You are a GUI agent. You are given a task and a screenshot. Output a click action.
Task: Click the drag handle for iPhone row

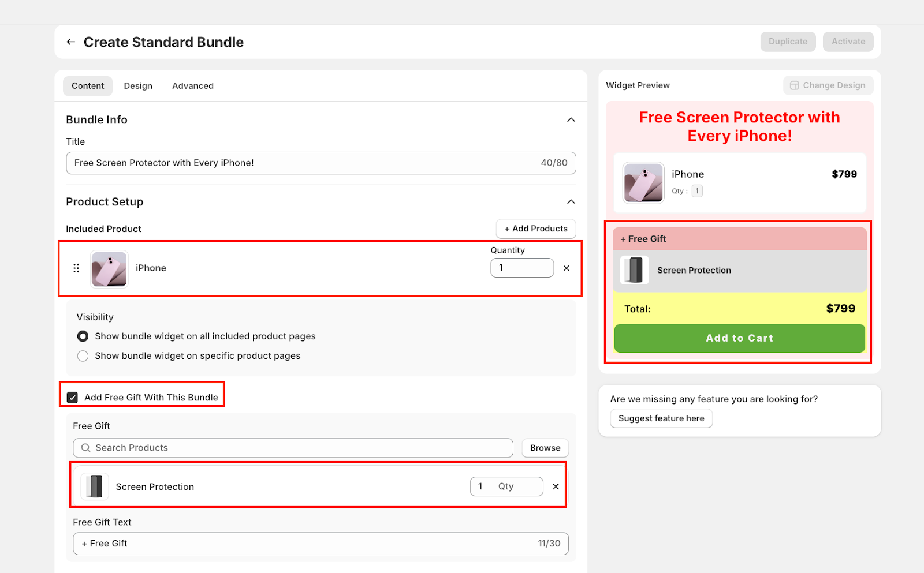coord(76,268)
